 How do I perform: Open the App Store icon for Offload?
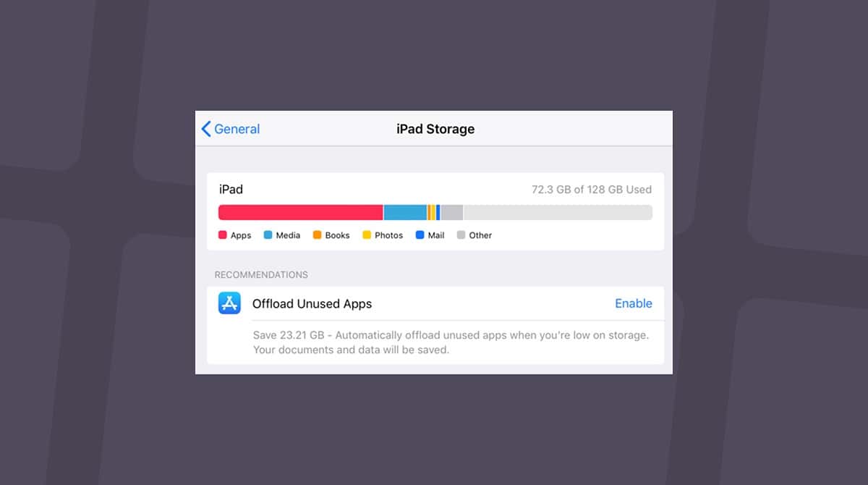point(229,303)
